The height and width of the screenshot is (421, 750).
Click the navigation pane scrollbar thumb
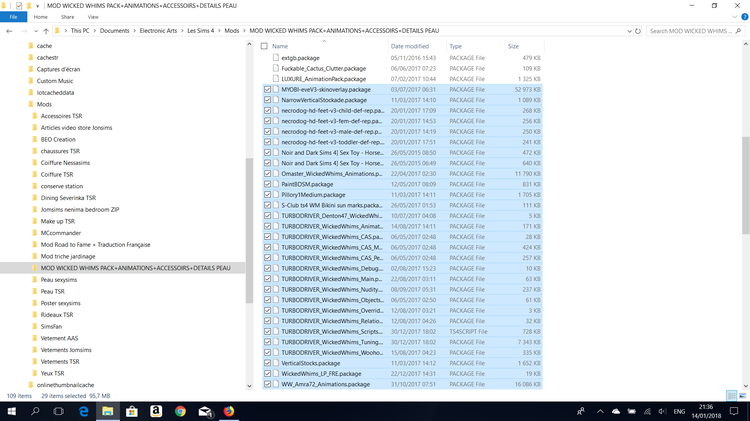(249, 231)
